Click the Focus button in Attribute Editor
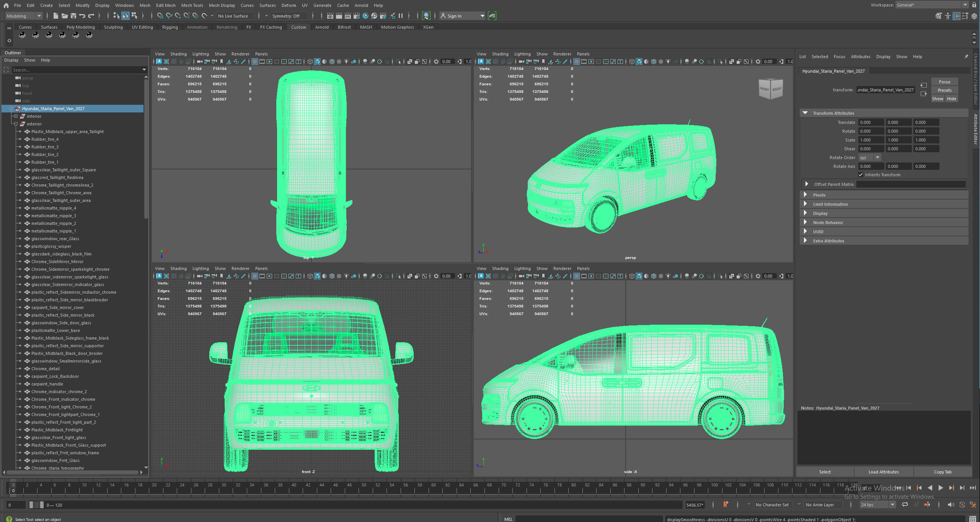Viewport: 980px width, 522px height. point(944,82)
